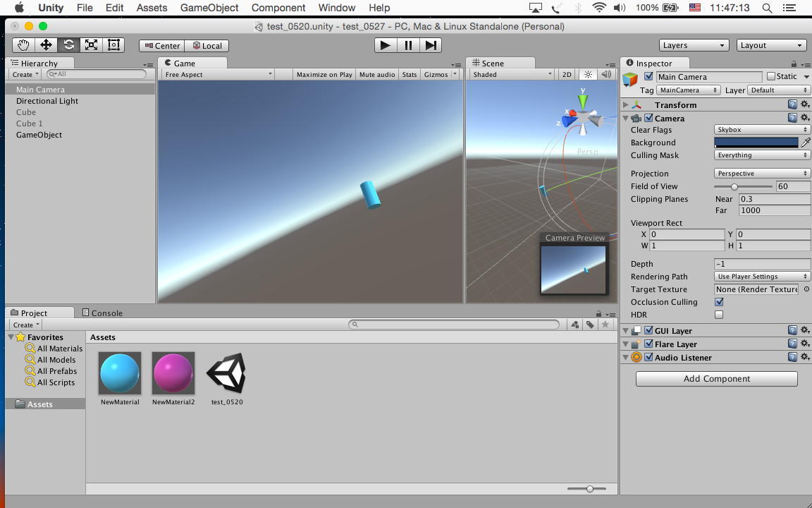The width and height of the screenshot is (812, 508).
Task: Disable Occlusion Culling checkbox
Action: (x=719, y=302)
